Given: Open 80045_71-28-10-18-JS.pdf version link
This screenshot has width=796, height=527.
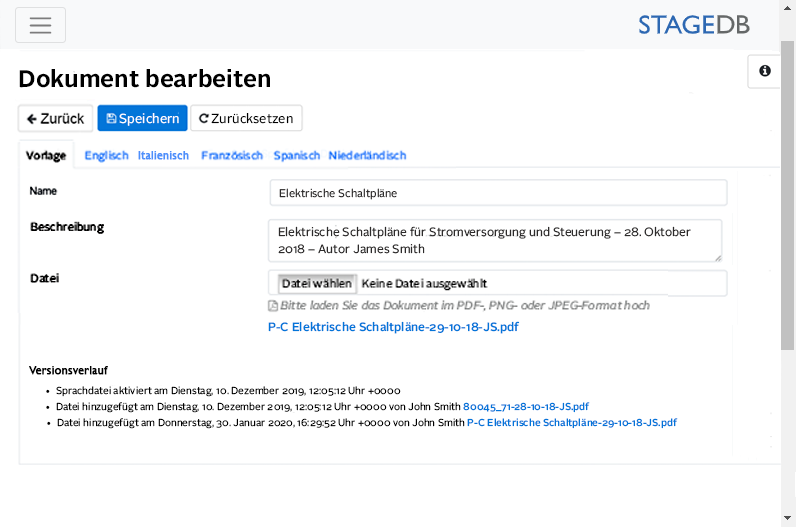Looking at the screenshot, I should click(x=525, y=406).
